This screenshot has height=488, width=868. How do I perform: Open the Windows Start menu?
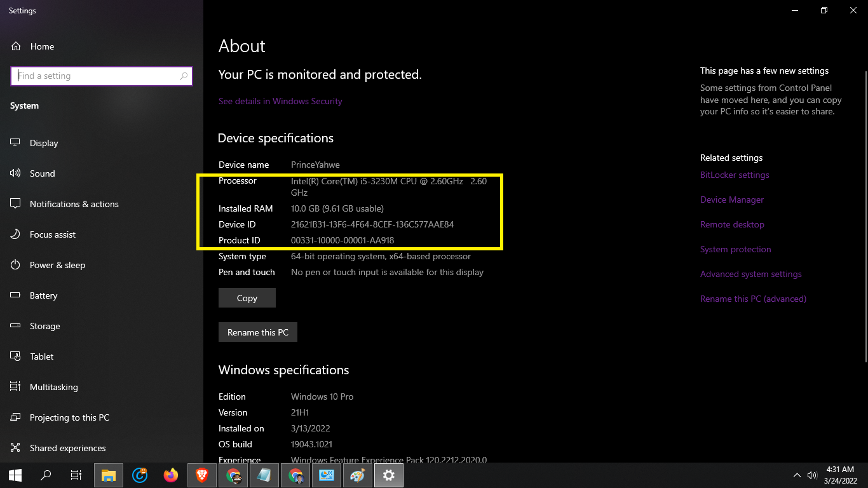15,475
